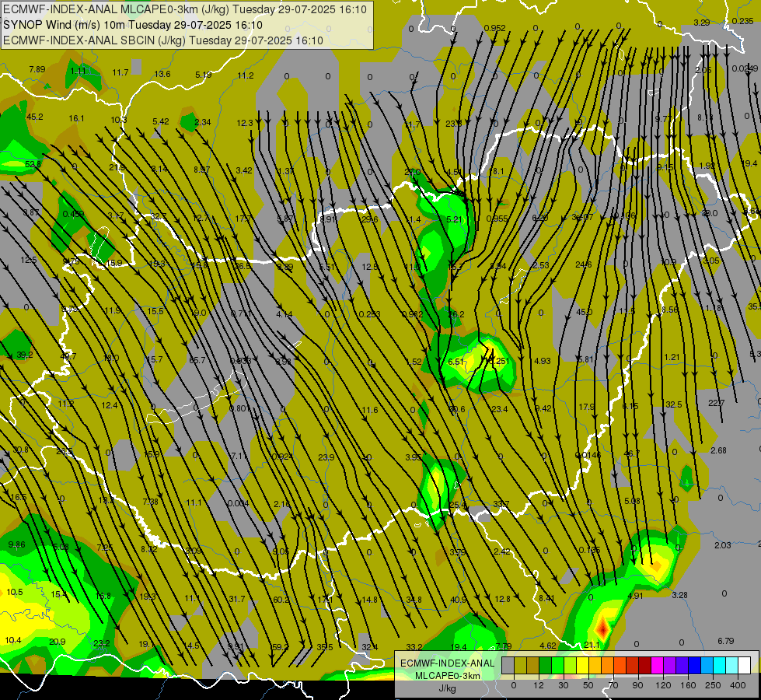Click the map value '36.5'
761x700 pixels.
pos(243,266)
